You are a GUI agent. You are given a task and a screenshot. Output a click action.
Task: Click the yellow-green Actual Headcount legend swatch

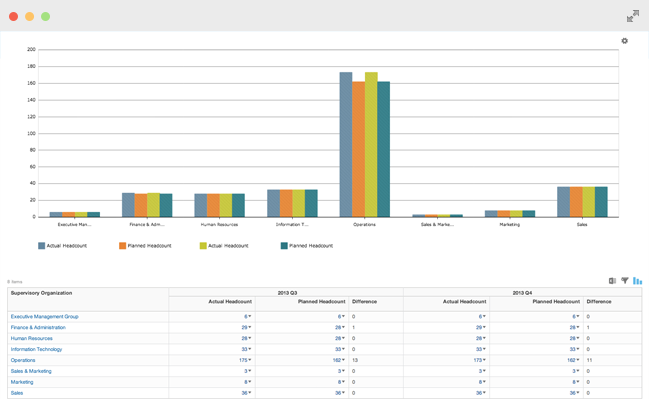coord(203,246)
